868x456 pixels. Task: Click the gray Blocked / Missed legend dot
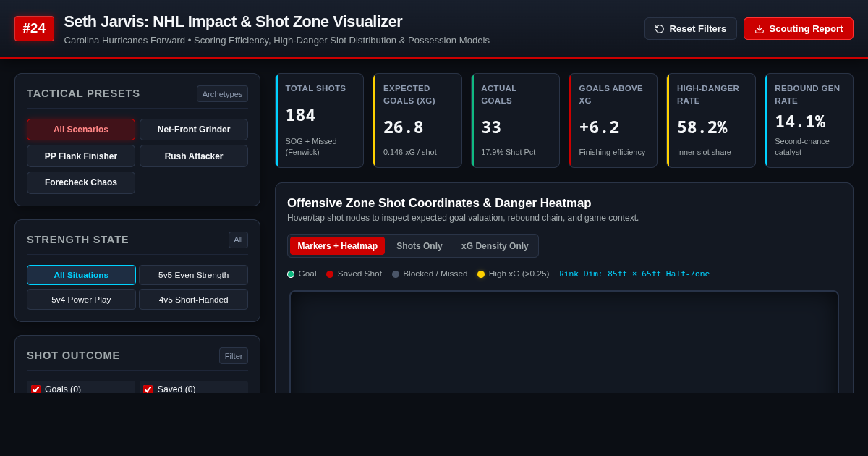pyautogui.click(x=396, y=274)
